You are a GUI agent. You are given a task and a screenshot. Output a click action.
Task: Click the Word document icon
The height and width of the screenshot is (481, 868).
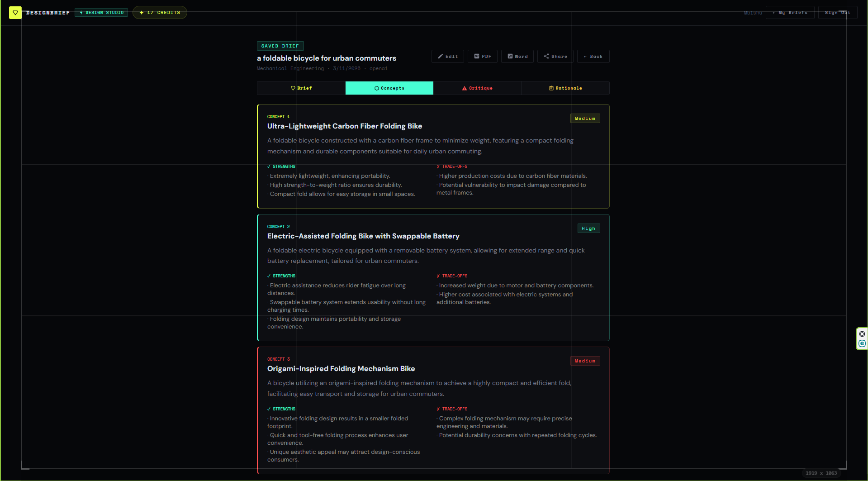pyautogui.click(x=511, y=56)
